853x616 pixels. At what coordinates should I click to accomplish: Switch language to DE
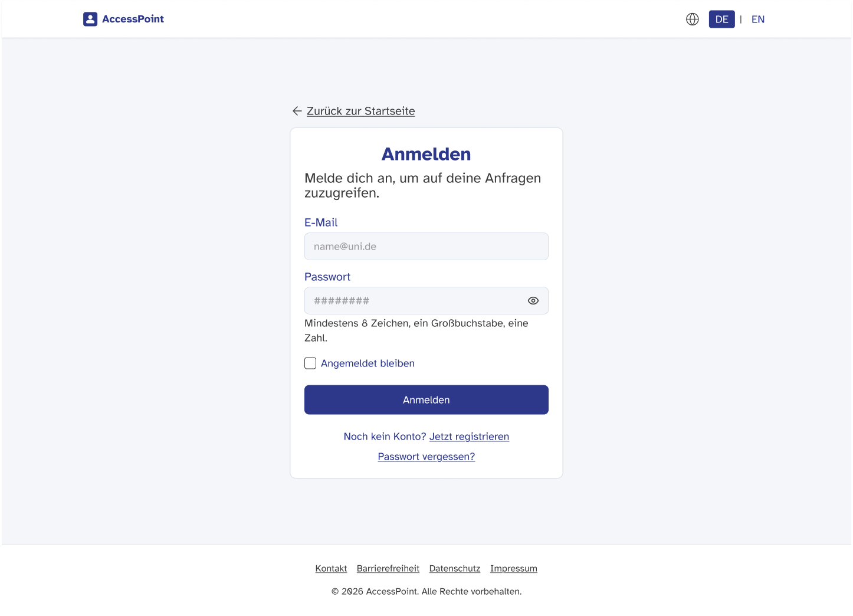pyautogui.click(x=722, y=19)
